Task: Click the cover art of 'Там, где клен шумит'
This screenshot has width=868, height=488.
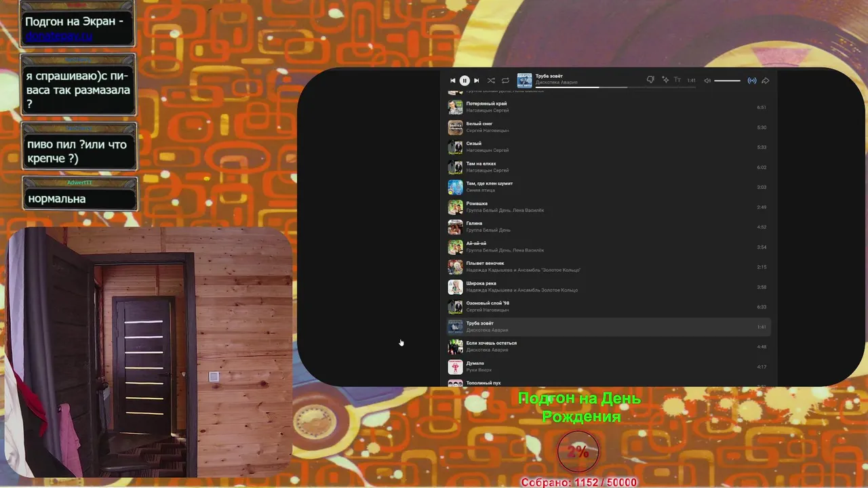Action: tap(455, 187)
